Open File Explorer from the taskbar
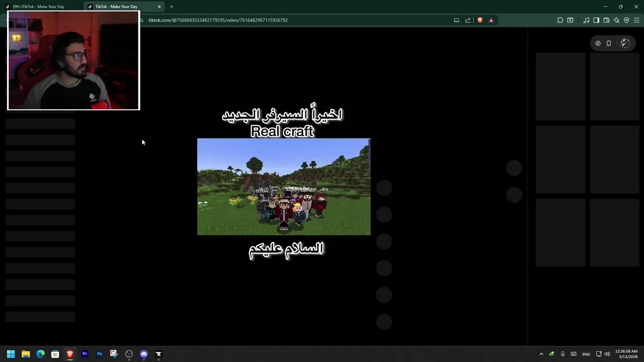644x362 pixels. 26,354
